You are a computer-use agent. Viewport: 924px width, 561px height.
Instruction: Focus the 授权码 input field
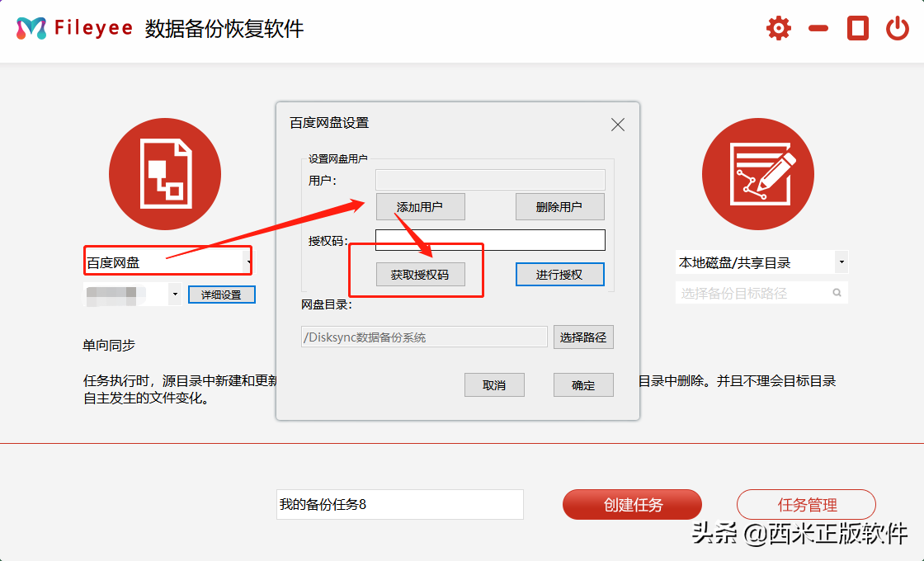pos(490,240)
